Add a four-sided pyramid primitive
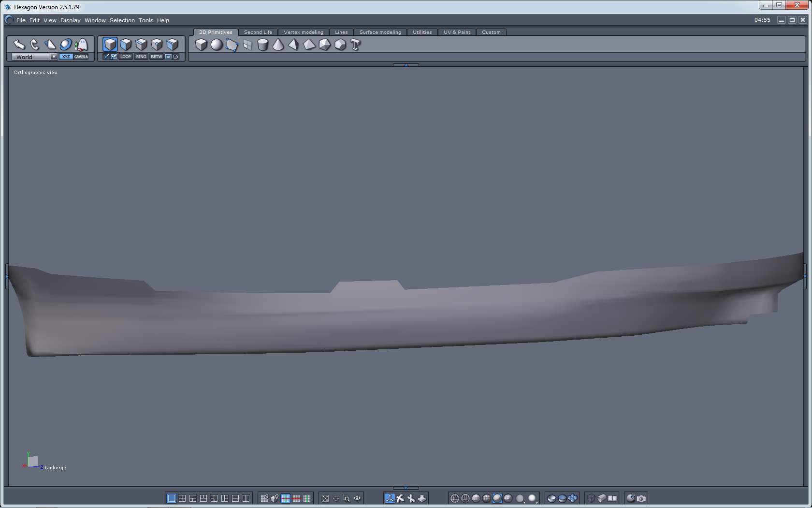Viewport: 812px width, 508px height. tap(293, 45)
